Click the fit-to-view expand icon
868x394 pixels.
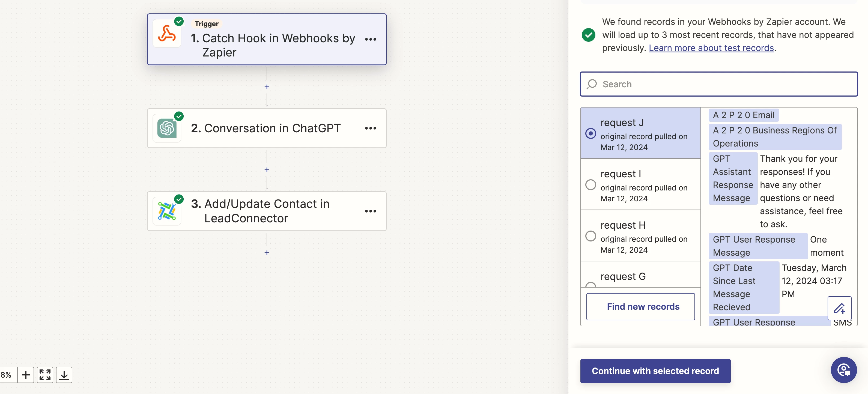pos(45,375)
